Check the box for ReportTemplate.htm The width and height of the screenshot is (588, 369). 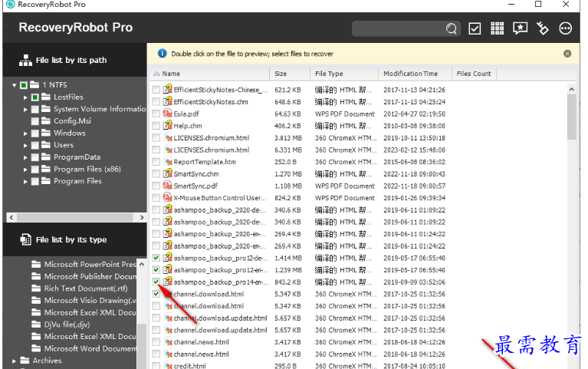156,162
